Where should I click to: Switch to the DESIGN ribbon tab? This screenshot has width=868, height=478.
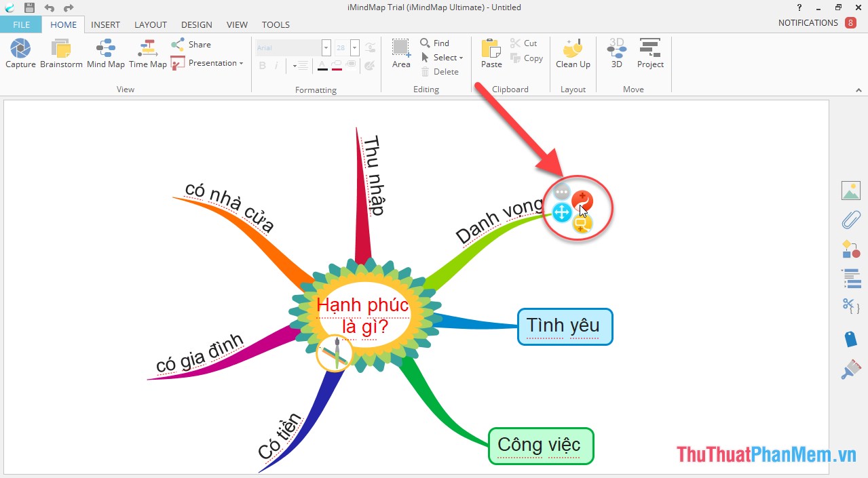coord(196,24)
